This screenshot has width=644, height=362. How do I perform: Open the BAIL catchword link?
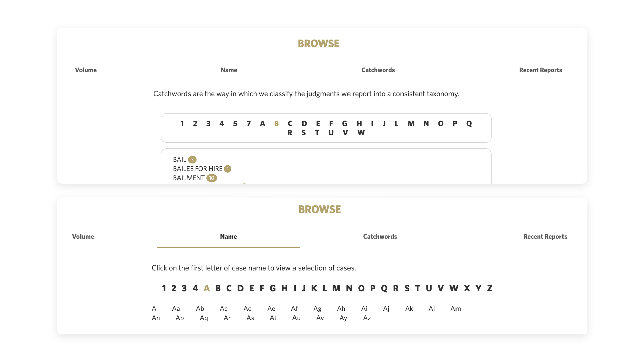point(179,160)
